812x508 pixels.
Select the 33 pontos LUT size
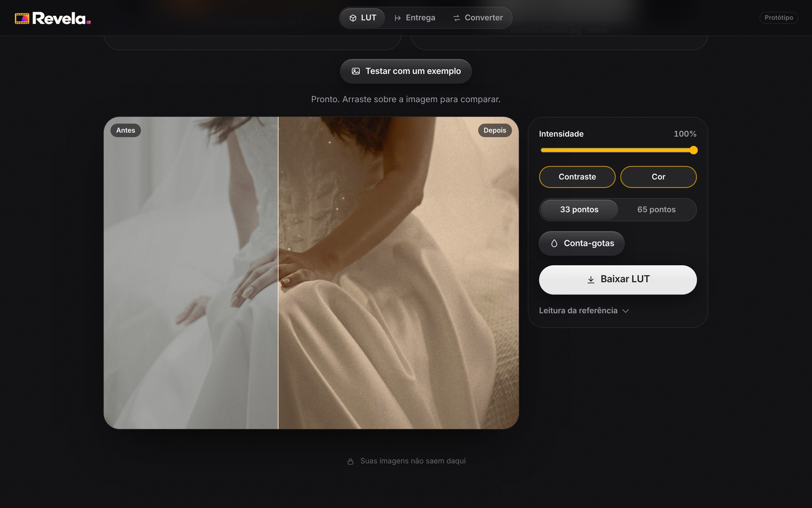[579, 210]
